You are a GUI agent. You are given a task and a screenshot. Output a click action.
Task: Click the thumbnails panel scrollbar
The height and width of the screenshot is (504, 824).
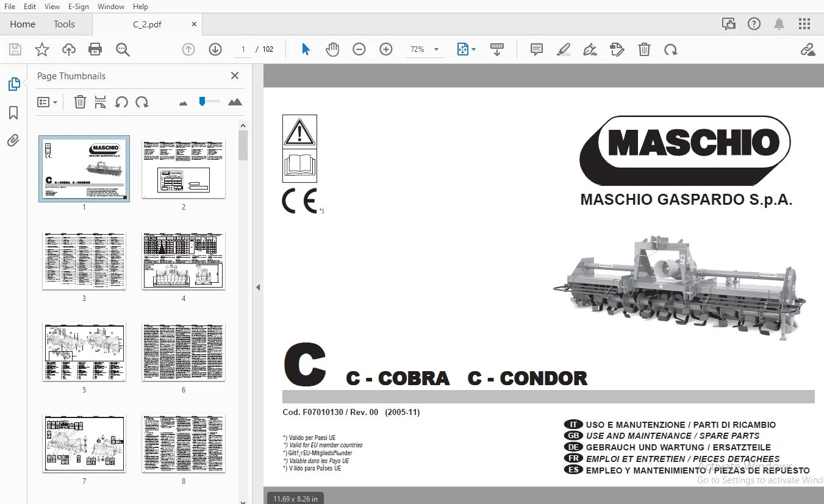pos(243,145)
